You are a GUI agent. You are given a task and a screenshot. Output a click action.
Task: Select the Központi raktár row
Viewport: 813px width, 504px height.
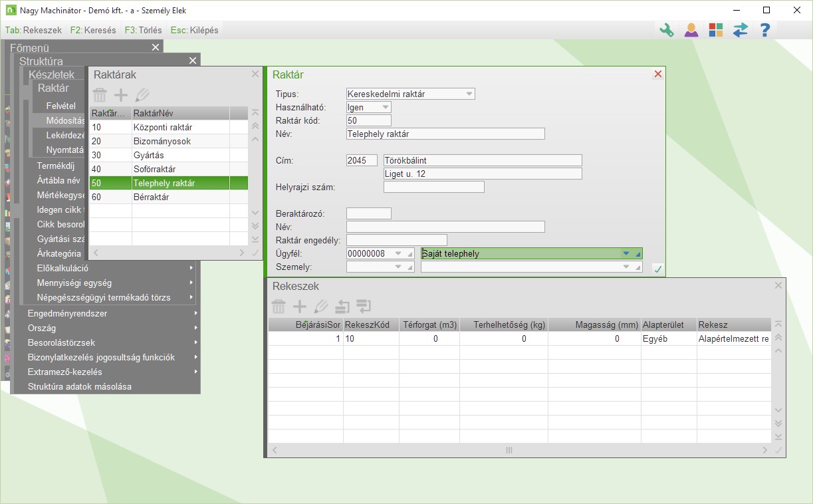point(168,127)
